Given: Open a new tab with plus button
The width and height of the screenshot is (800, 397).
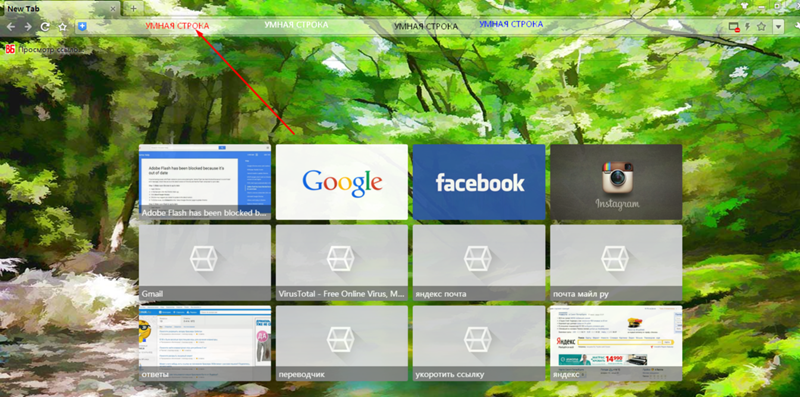Looking at the screenshot, I should pyautogui.click(x=133, y=8).
